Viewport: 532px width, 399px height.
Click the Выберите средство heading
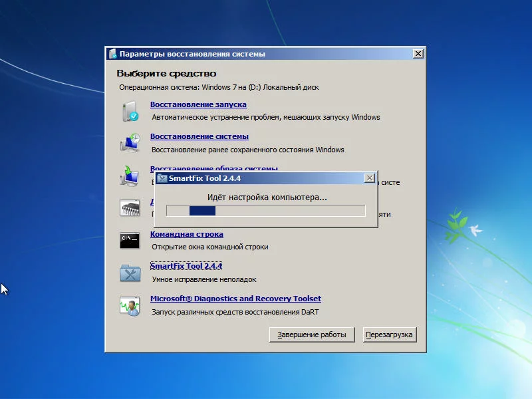point(166,73)
